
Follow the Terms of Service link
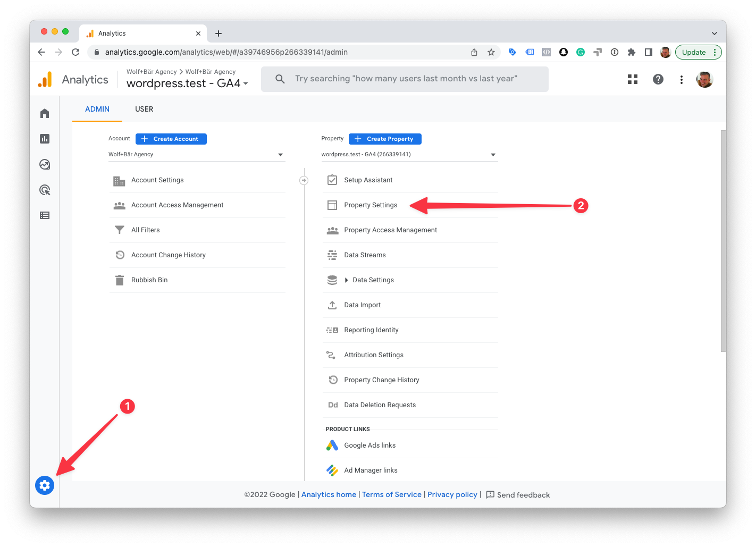click(x=392, y=495)
